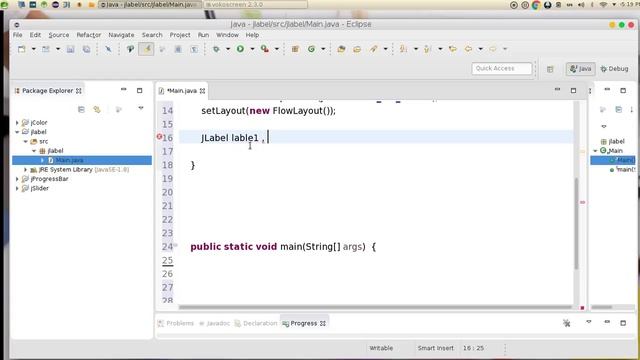This screenshot has height=360, width=640.
Task: Click the green Run button
Action: coord(240,49)
